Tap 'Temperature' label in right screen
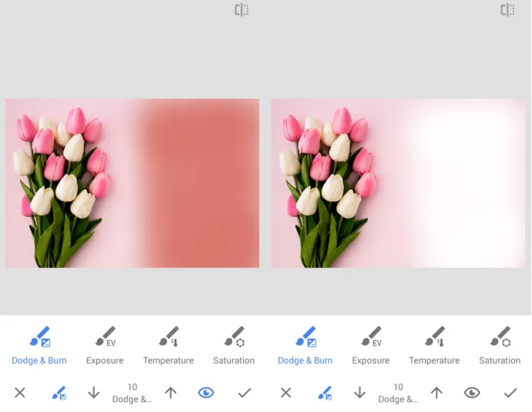The width and height of the screenshot is (532, 412). 434,361
